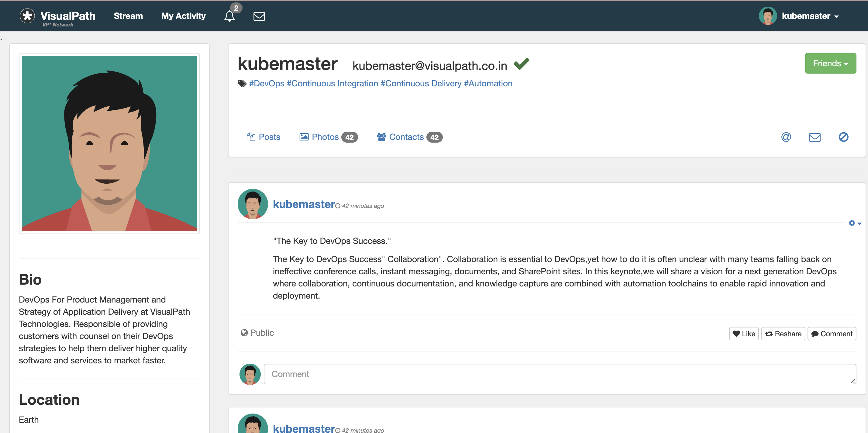Follow the #DevOps hashtag link
The height and width of the screenshot is (433, 868).
tap(267, 83)
